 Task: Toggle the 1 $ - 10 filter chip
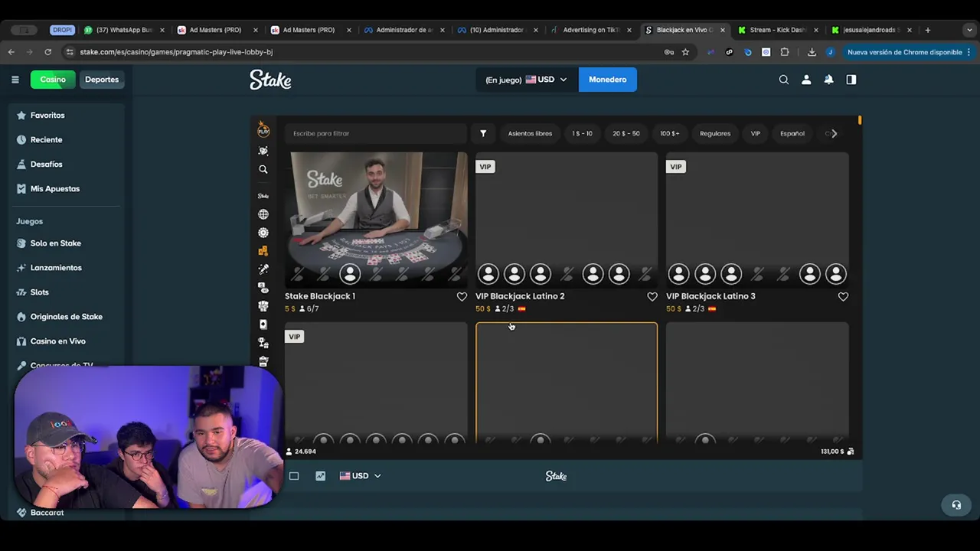point(582,133)
